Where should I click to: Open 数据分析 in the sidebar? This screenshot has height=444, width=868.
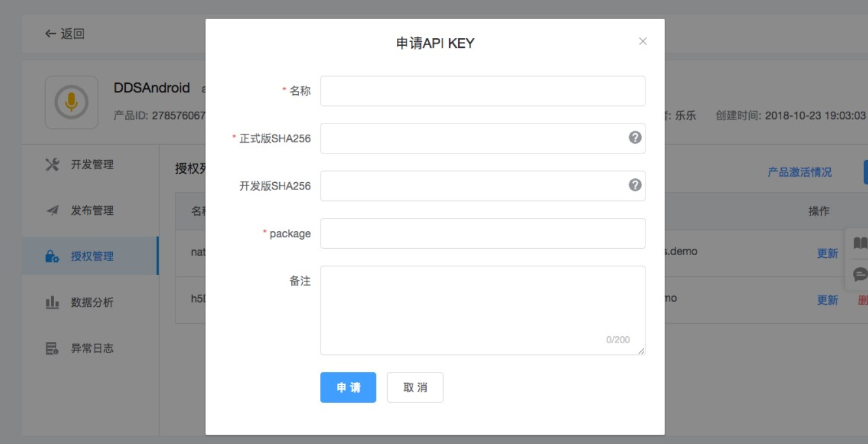click(91, 302)
